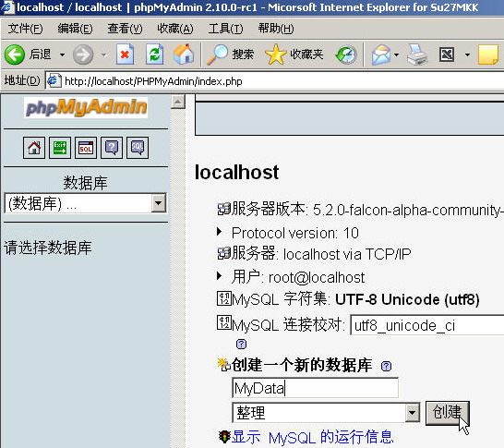Click the Stop loading icon
The width and height of the screenshot is (504, 448).
point(125,54)
